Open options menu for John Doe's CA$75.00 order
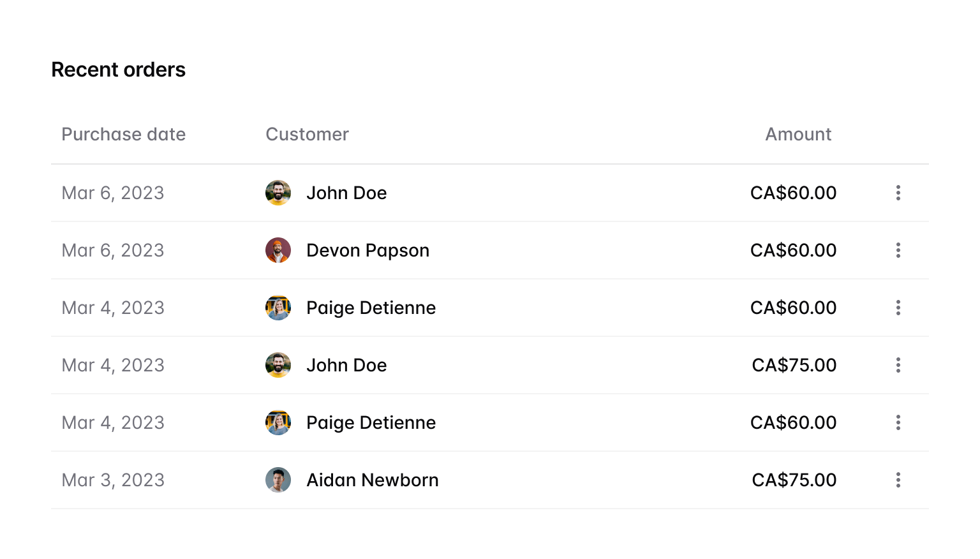980x559 pixels. click(x=898, y=365)
